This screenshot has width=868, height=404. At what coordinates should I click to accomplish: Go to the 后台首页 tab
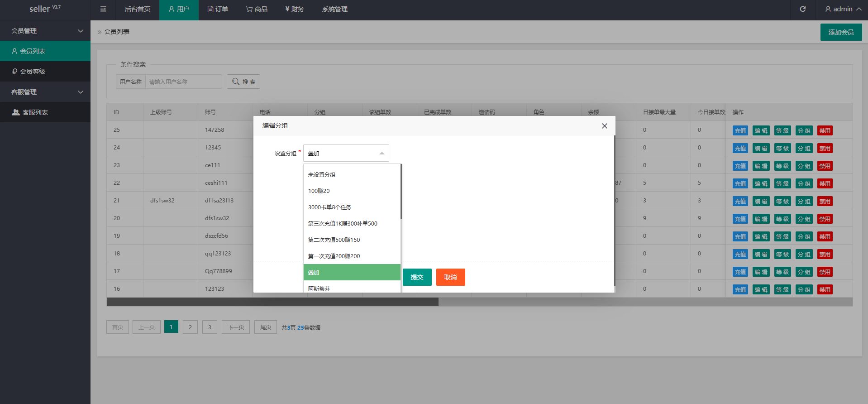click(x=138, y=9)
